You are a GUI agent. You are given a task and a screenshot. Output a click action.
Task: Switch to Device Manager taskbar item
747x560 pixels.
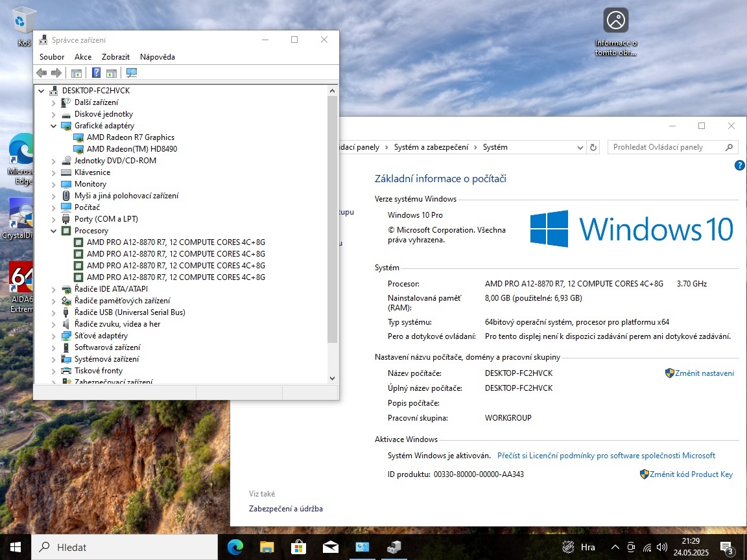coord(394,547)
